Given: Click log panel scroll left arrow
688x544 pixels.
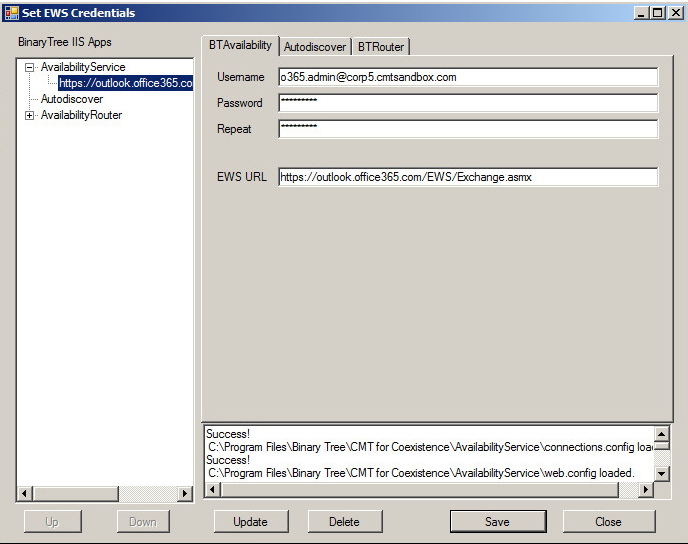Looking at the screenshot, I should click(x=213, y=489).
